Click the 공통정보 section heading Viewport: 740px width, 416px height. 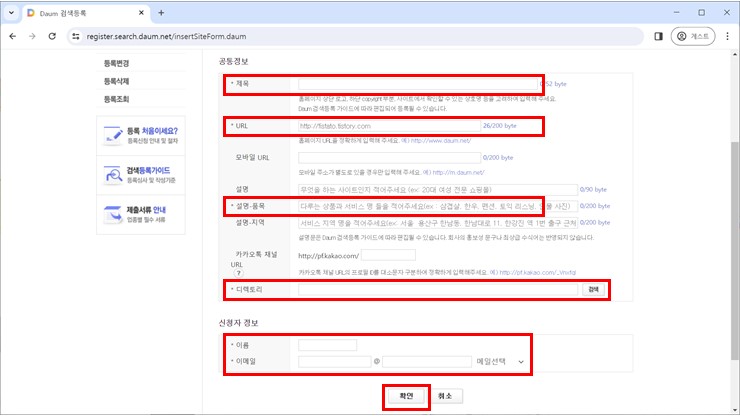pos(233,61)
